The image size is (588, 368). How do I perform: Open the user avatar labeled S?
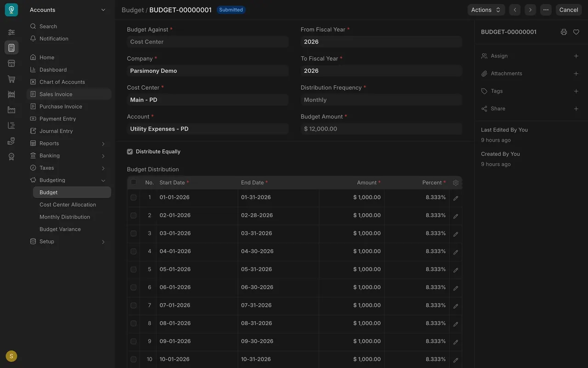[x=11, y=356]
